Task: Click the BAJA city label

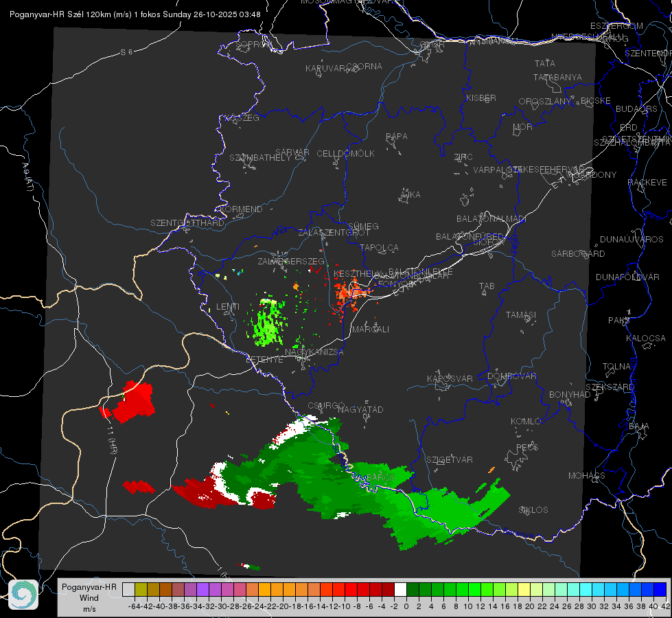Action: coord(639,426)
